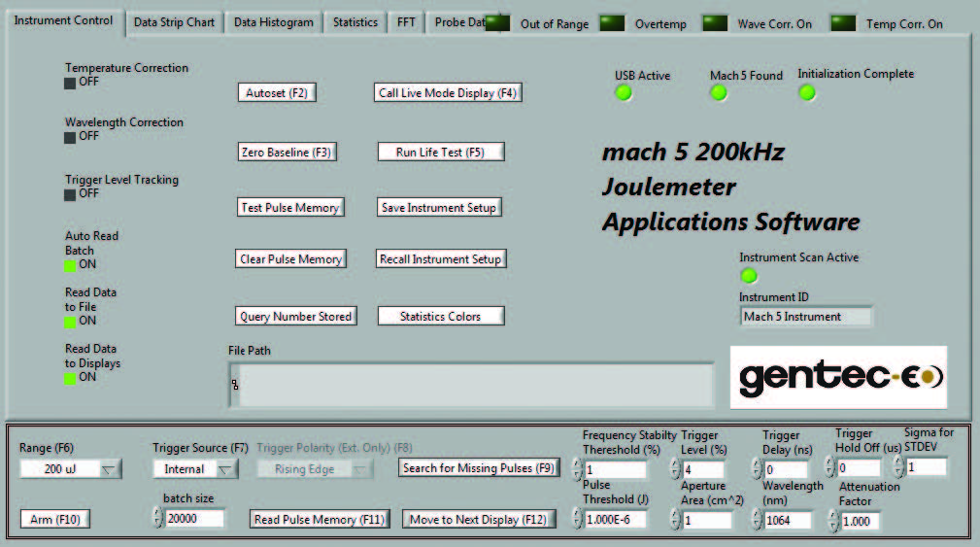Open the FFT tab

(406, 22)
